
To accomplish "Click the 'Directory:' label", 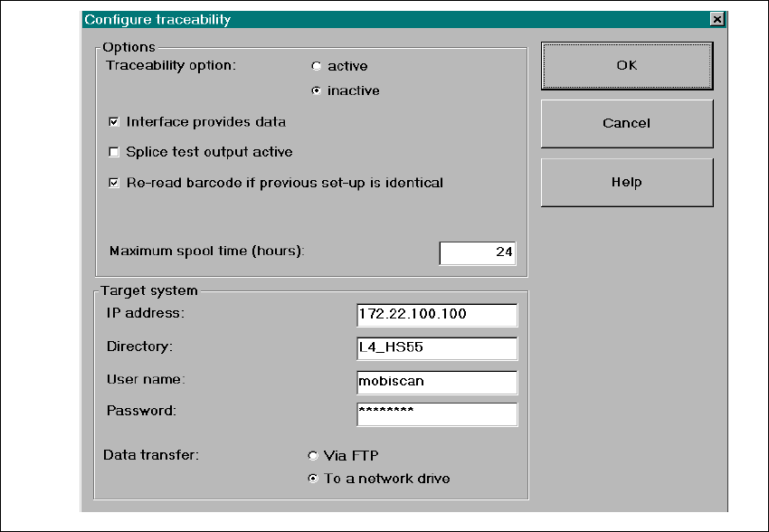I will pyautogui.click(x=139, y=347).
